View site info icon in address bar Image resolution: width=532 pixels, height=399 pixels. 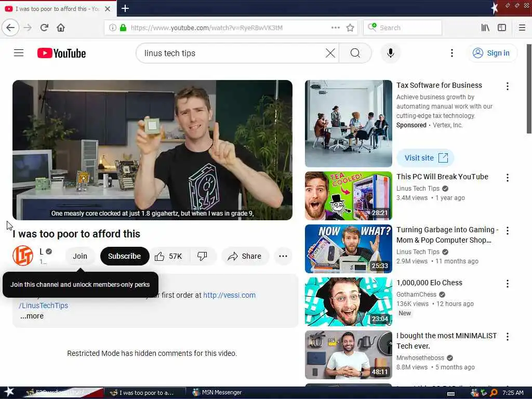[112, 28]
